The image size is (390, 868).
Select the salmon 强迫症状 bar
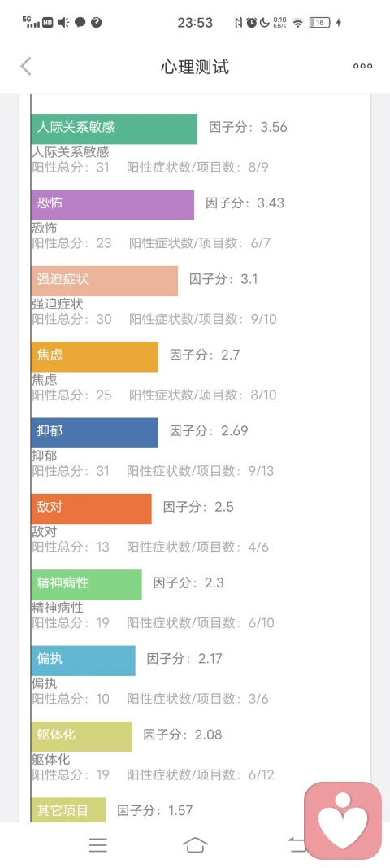[105, 281]
